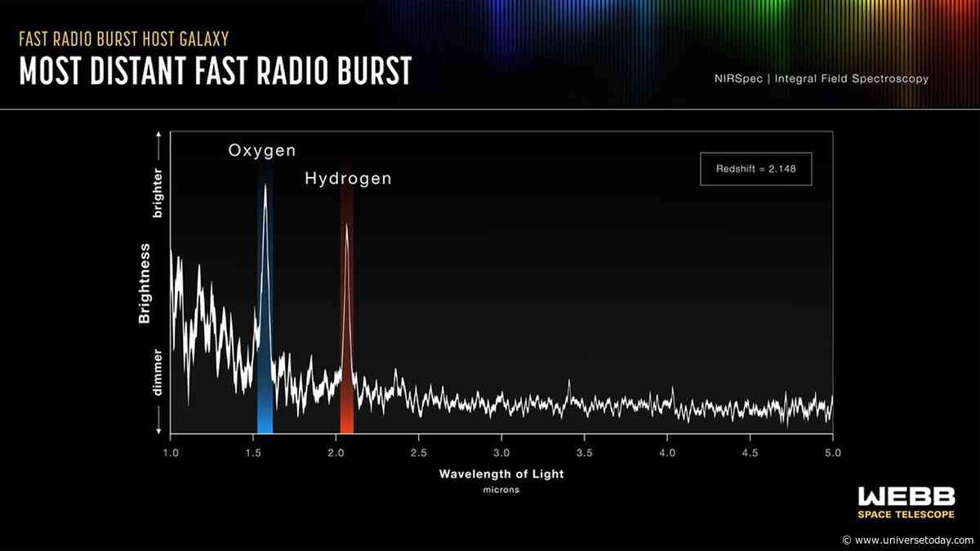Click the 2.0 wavelength tick label
Screen dimensions: 980x551
(336, 451)
